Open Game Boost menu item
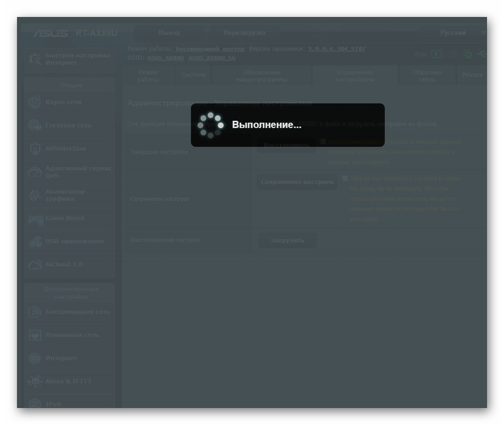This screenshot has height=425, width=504. pos(69,218)
